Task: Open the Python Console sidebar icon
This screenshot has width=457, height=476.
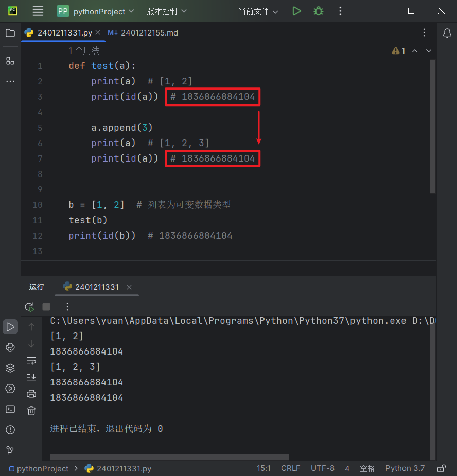Action: (10, 347)
